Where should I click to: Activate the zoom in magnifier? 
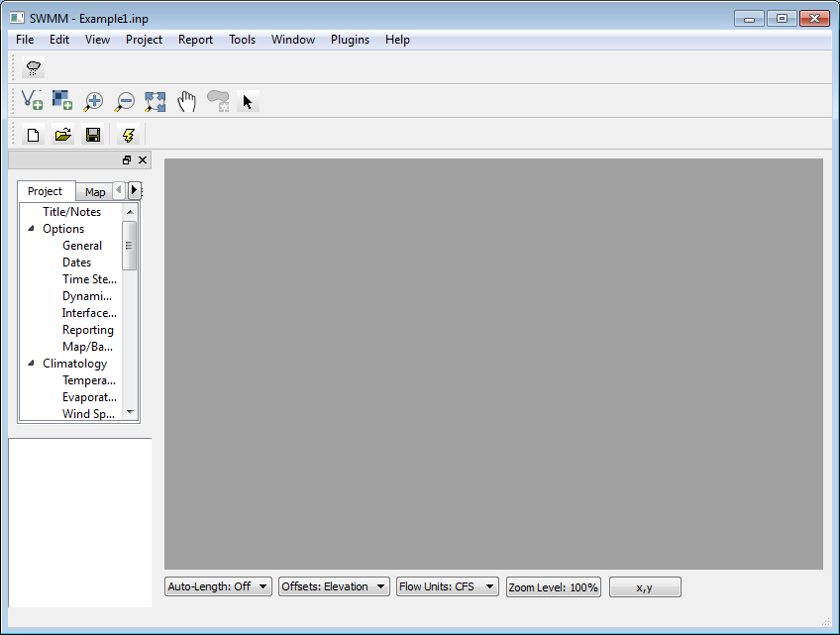click(94, 101)
